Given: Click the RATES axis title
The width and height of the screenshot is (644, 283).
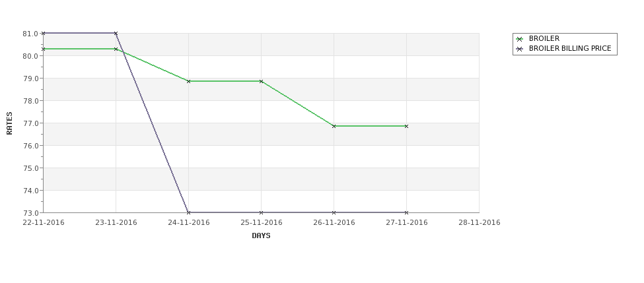Looking at the screenshot, I should click(9, 123).
